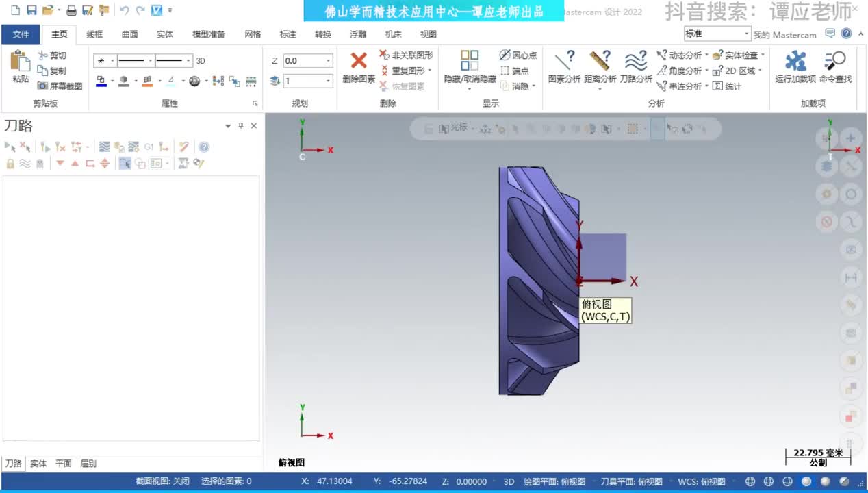Click the 粘贴 (paste) icon
Viewport: 868px width, 493px height.
[x=21, y=60]
